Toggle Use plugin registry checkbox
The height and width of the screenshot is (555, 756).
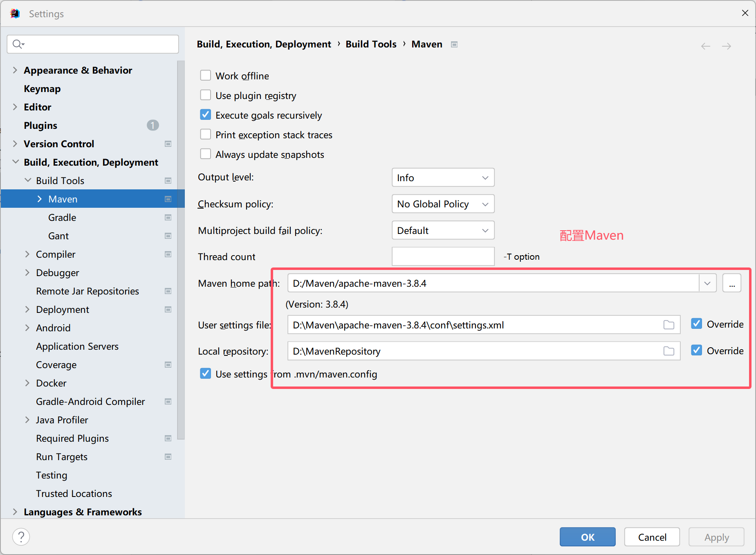point(206,95)
